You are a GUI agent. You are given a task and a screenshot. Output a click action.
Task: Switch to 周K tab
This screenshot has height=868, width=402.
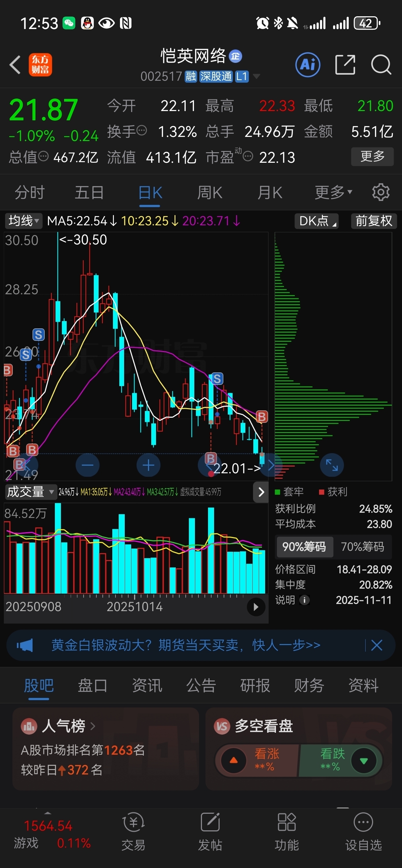(210, 192)
